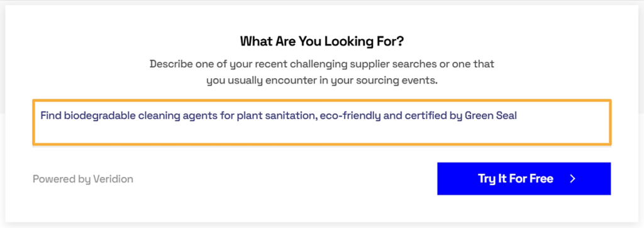Viewport: 644px width, 228px height.
Task: Click the Try It For Free button
Action: click(524, 179)
